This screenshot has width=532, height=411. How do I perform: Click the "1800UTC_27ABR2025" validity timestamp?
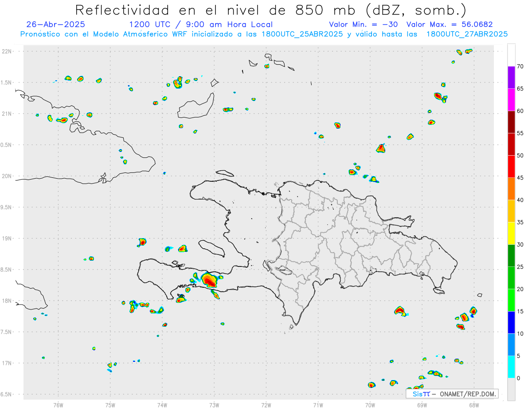[x=467, y=34]
